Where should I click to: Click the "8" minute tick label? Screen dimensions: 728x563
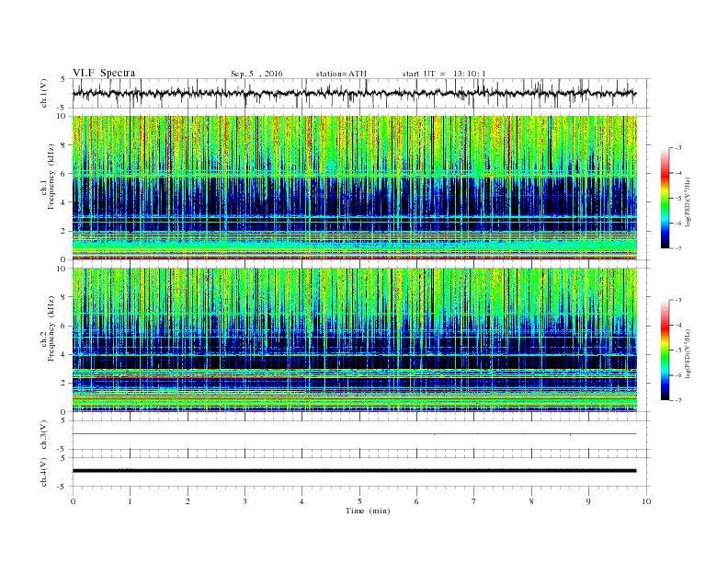(531, 501)
